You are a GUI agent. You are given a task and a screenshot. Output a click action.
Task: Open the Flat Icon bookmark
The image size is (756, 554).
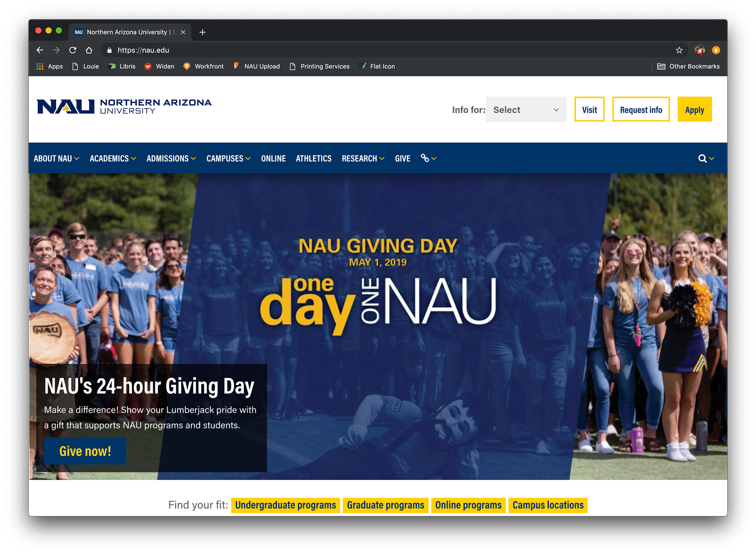(x=377, y=66)
